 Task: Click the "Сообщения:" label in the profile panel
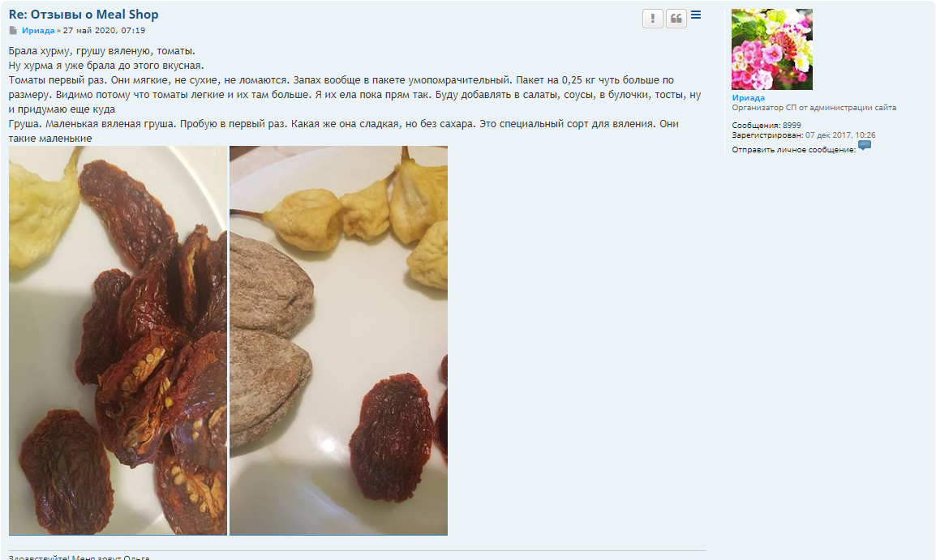[756, 126]
